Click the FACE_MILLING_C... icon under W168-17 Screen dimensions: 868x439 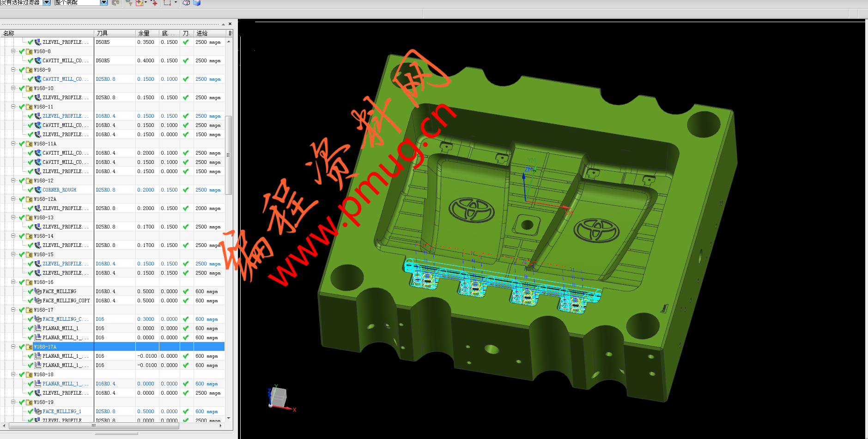(x=38, y=319)
